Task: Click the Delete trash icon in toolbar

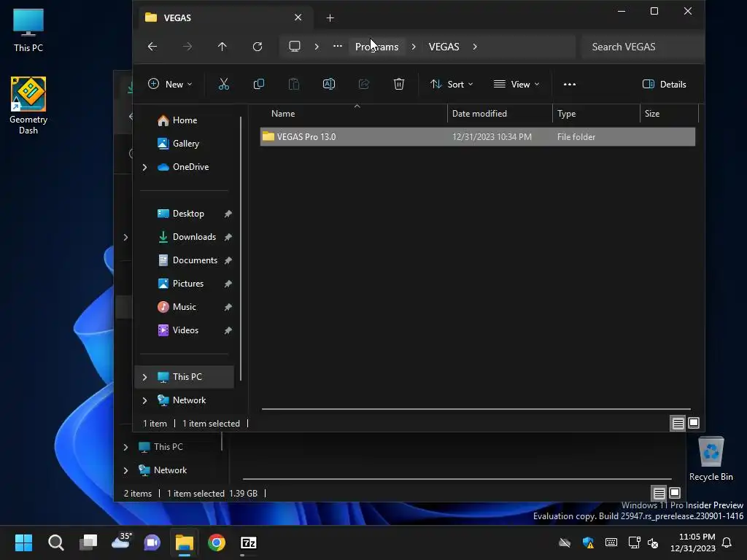Action: pos(399,85)
